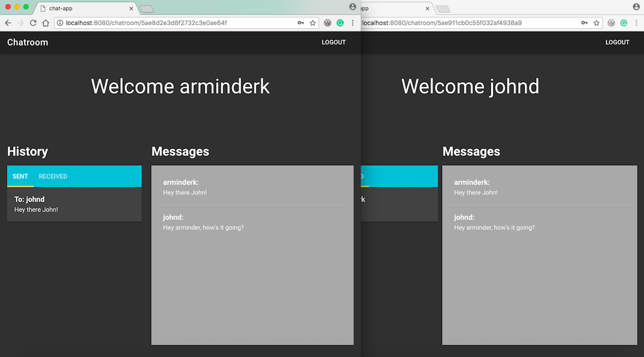Bookmark the johnd chatroom page with star
Screen dimensions: 644x357
597,23
